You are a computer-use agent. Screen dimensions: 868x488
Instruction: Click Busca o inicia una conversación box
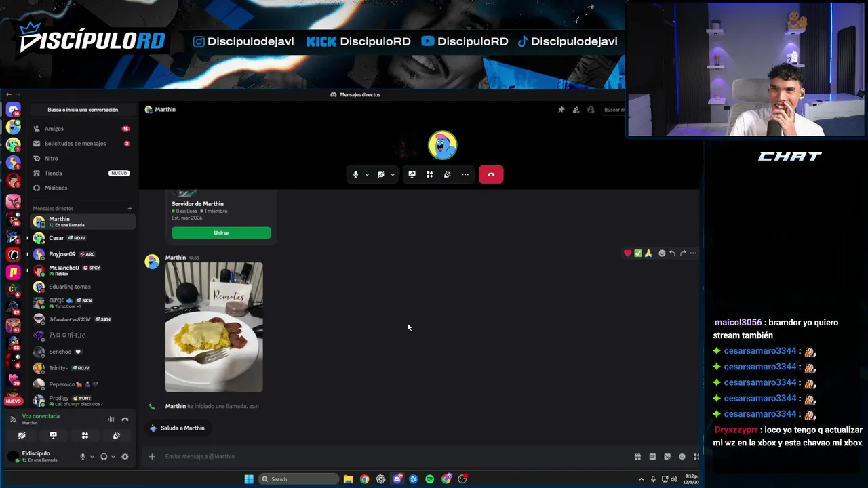pos(83,109)
